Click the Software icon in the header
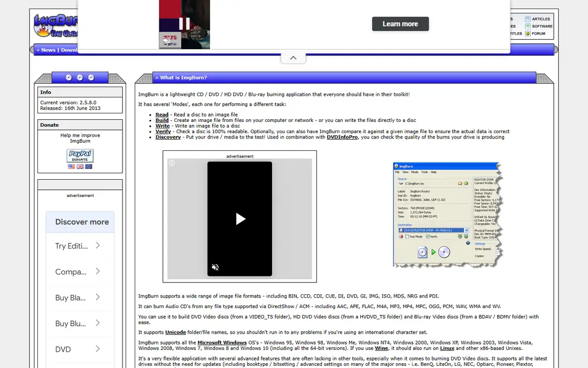 coord(528,26)
